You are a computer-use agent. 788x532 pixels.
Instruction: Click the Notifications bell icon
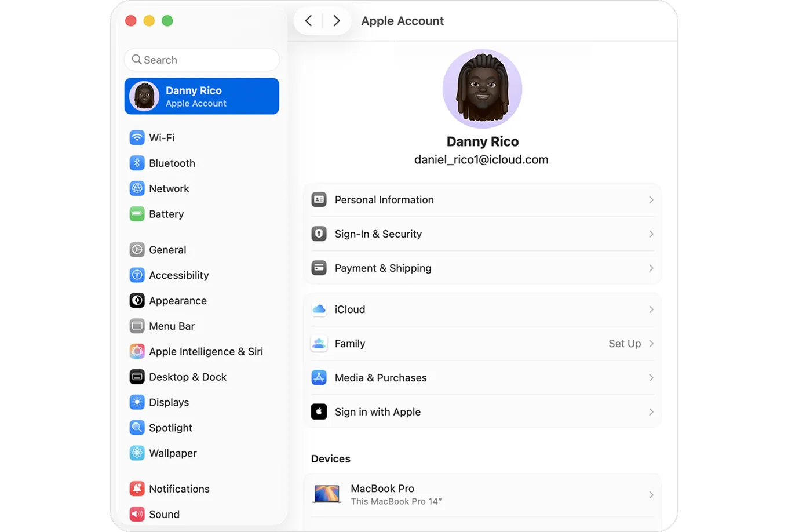point(137,489)
